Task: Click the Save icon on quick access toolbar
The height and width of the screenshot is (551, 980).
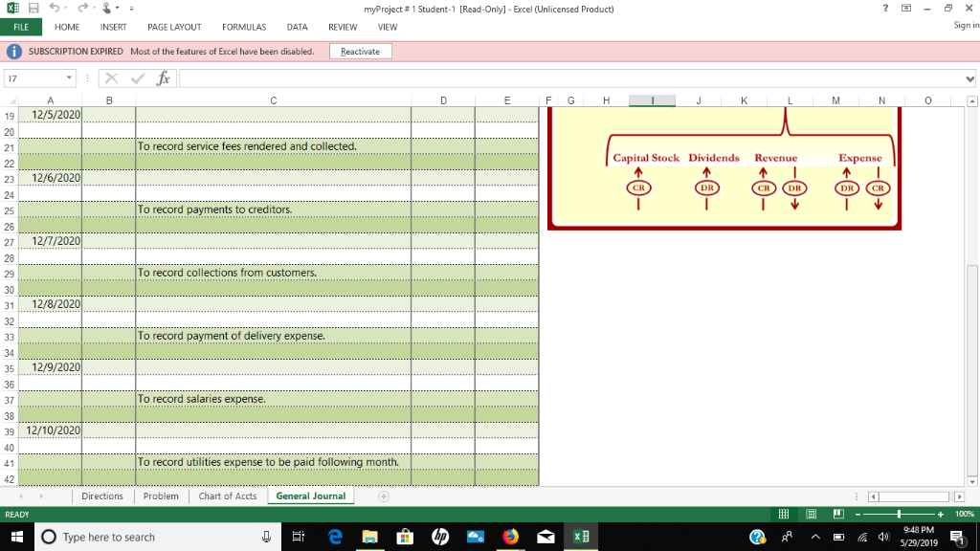Action: (x=34, y=9)
